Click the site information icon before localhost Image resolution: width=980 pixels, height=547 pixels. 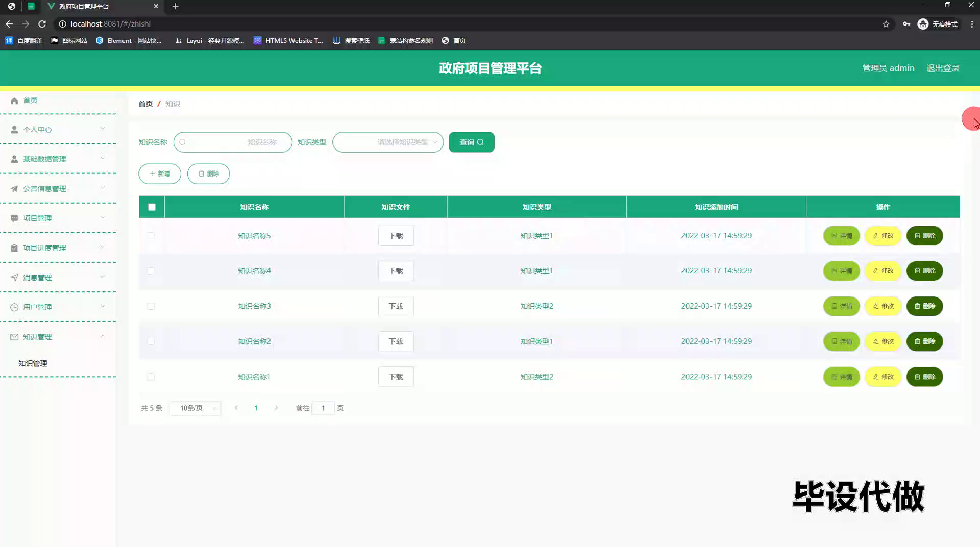pos(62,24)
